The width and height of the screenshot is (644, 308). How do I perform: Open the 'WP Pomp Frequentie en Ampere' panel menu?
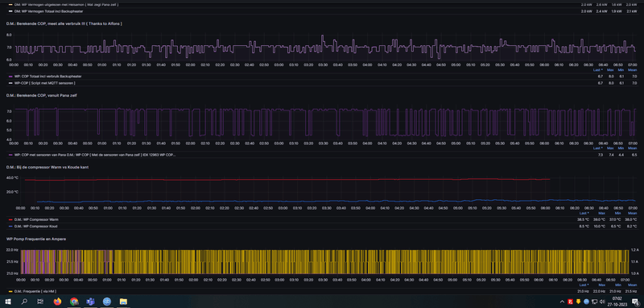36,239
